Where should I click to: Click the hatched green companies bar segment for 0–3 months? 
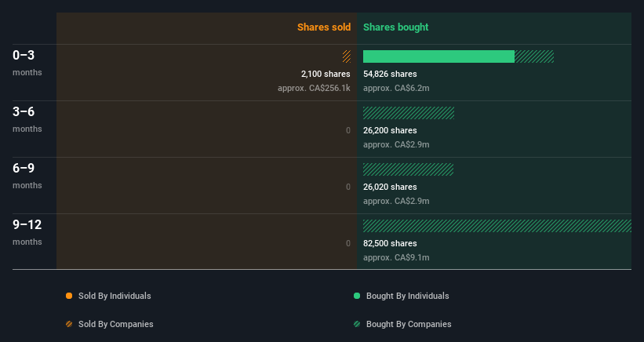click(534, 56)
